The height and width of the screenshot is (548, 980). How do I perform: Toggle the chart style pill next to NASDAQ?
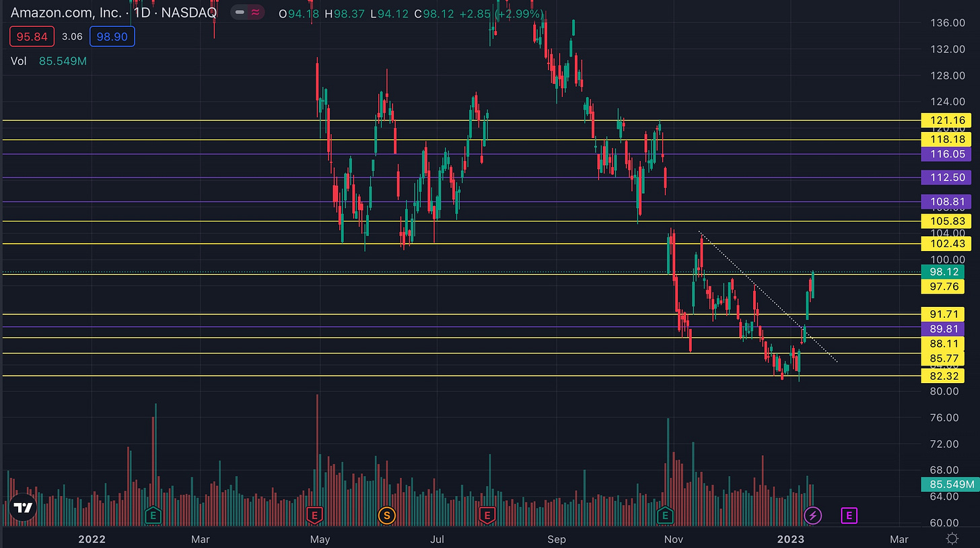click(247, 12)
